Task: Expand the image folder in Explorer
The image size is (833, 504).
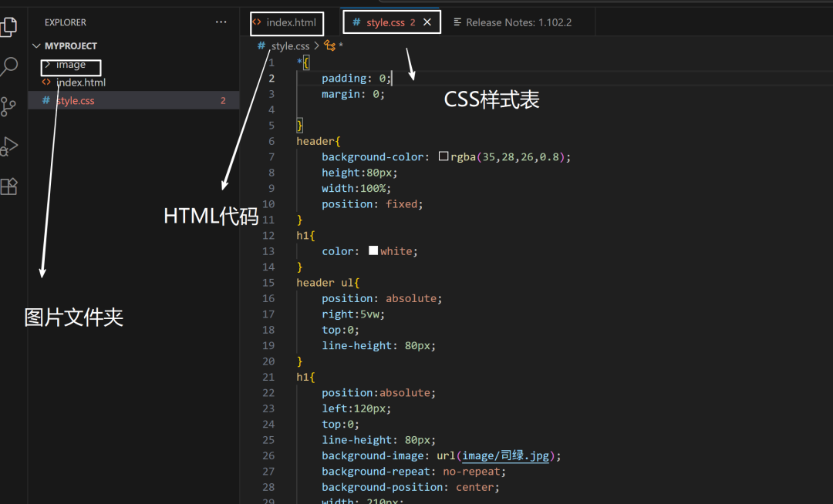Action: click(70, 65)
